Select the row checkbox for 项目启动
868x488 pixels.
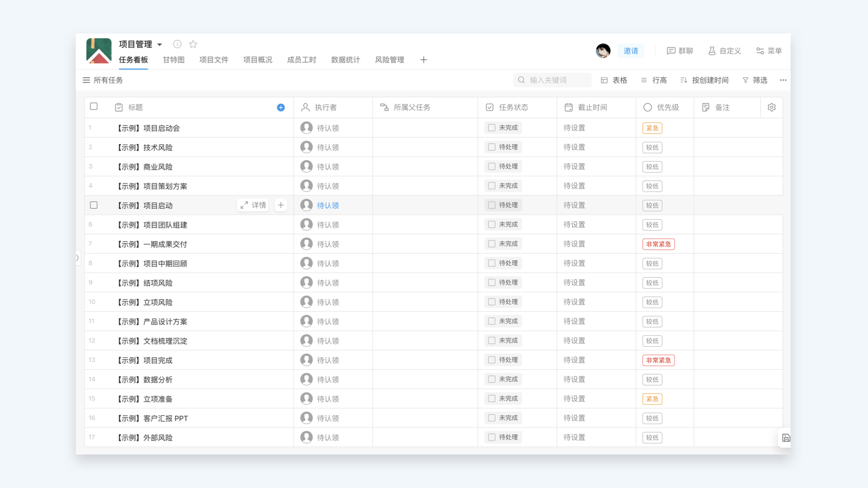[x=94, y=205]
